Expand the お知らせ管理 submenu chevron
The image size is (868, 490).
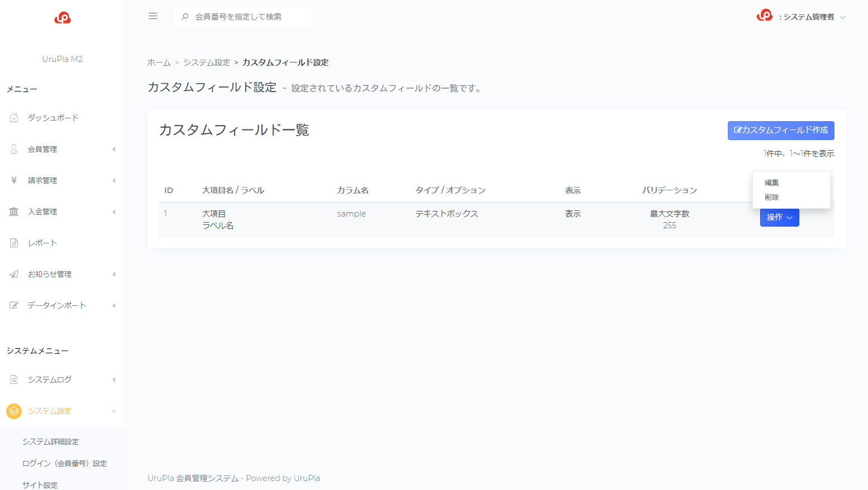114,274
